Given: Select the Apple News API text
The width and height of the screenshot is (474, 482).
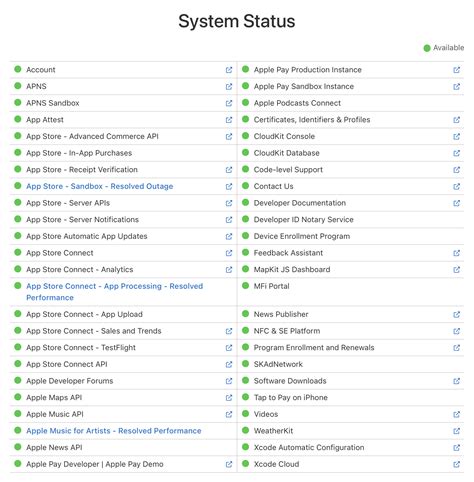Looking at the screenshot, I should tap(54, 447).
